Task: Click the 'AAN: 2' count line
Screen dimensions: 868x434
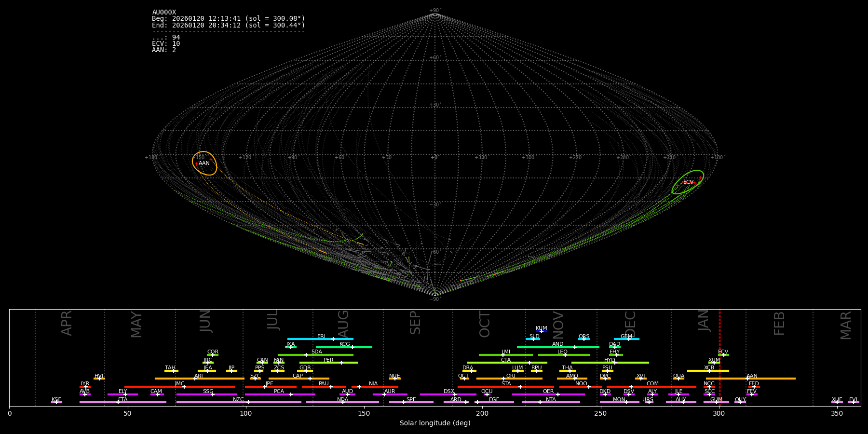Action: click(164, 50)
